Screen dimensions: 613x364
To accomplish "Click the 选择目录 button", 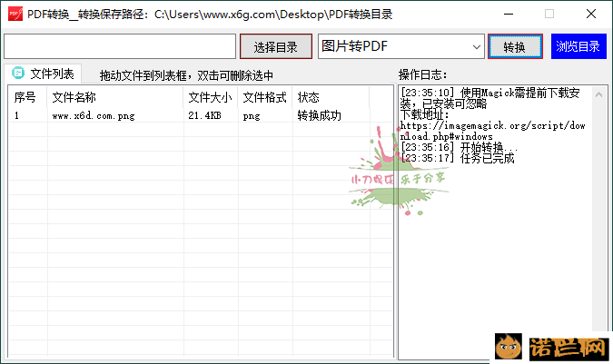I will 275,46.
